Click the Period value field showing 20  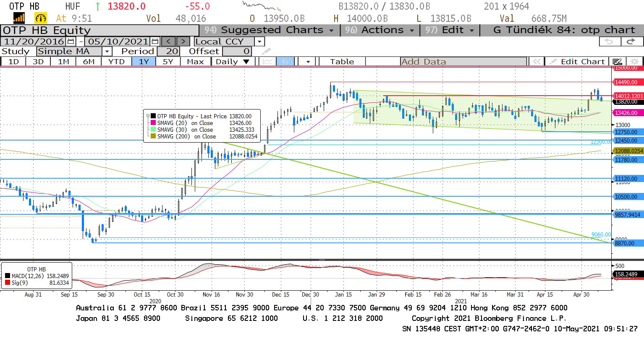[168, 51]
